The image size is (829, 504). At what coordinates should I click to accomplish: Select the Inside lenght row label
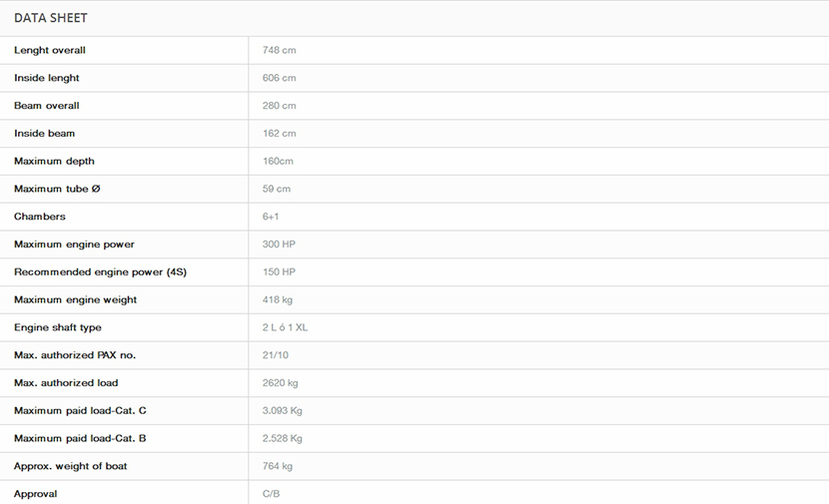(x=47, y=78)
